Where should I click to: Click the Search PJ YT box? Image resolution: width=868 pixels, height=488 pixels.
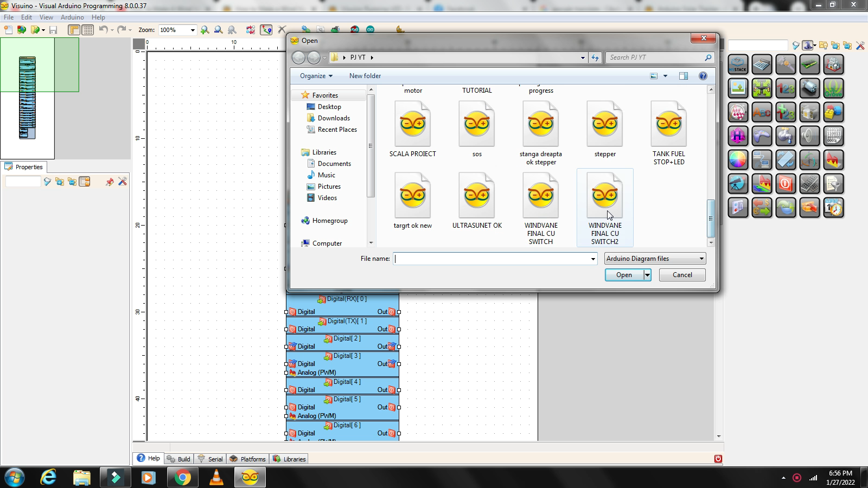tap(659, 57)
